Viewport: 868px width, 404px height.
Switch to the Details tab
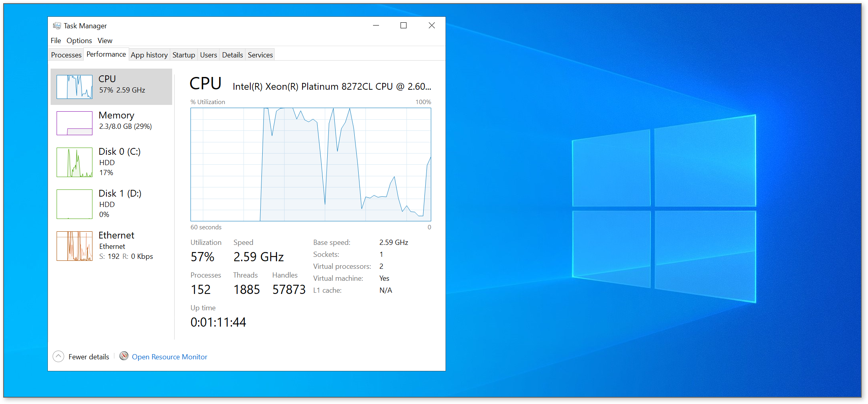[232, 55]
